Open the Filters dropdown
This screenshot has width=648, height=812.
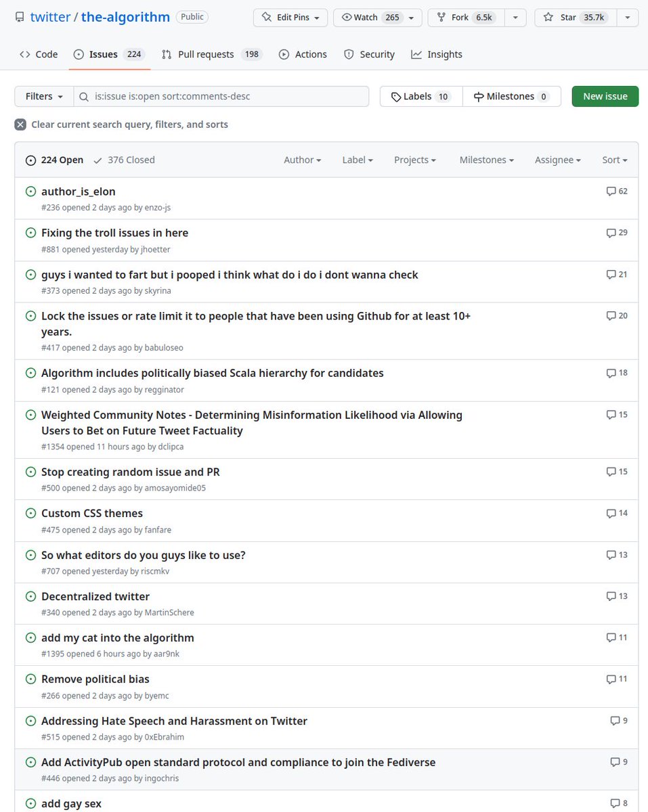43,96
